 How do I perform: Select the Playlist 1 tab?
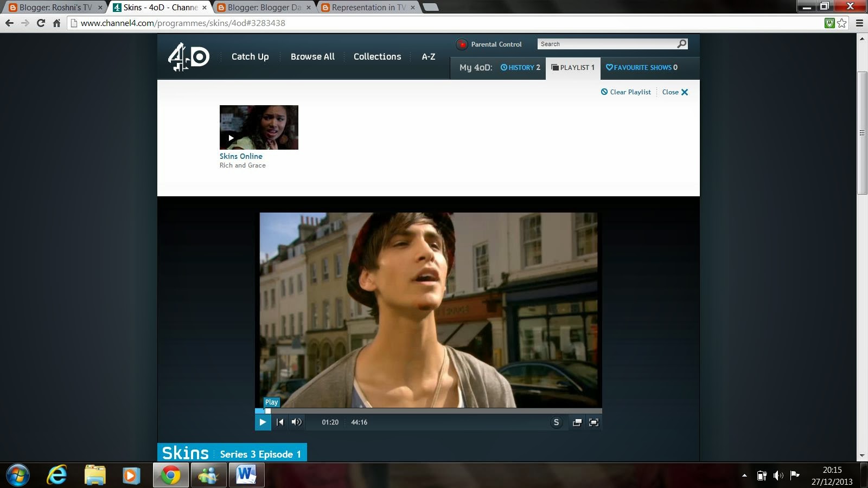pos(573,68)
